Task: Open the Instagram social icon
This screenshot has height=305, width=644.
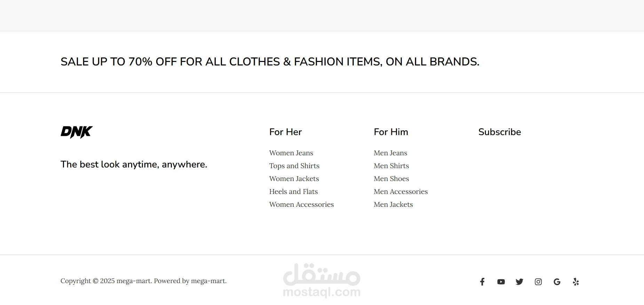Action: tap(538, 282)
